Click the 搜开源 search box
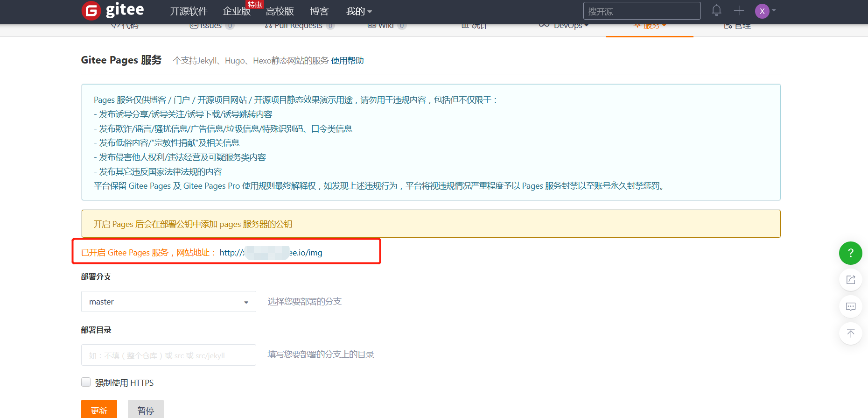This screenshot has width=868, height=418. click(642, 11)
